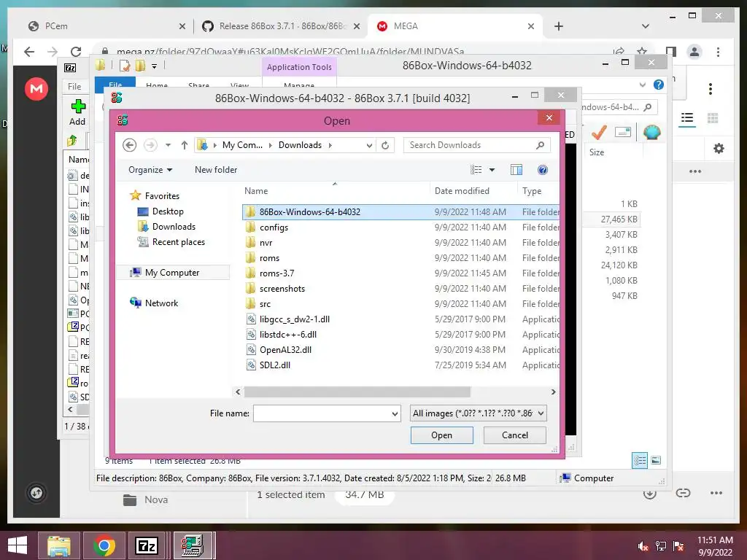Open File Explorer from the taskbar
The height and width of the screenshot is (560, 747).
pos(58,545)
